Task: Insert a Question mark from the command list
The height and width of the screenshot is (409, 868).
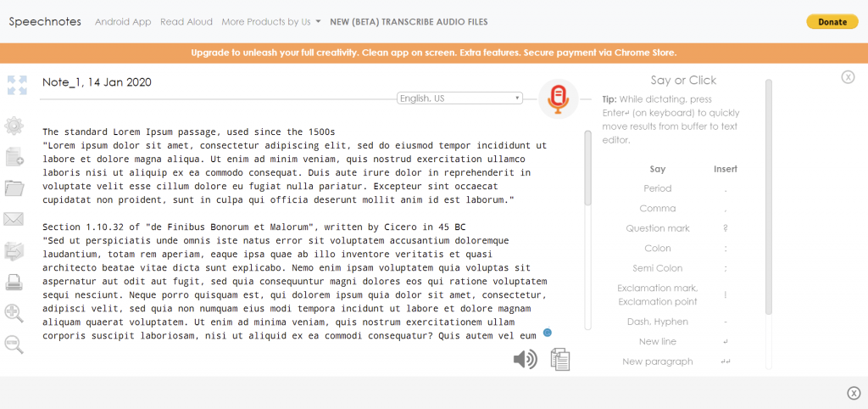Action: click(x=658, y=228)
